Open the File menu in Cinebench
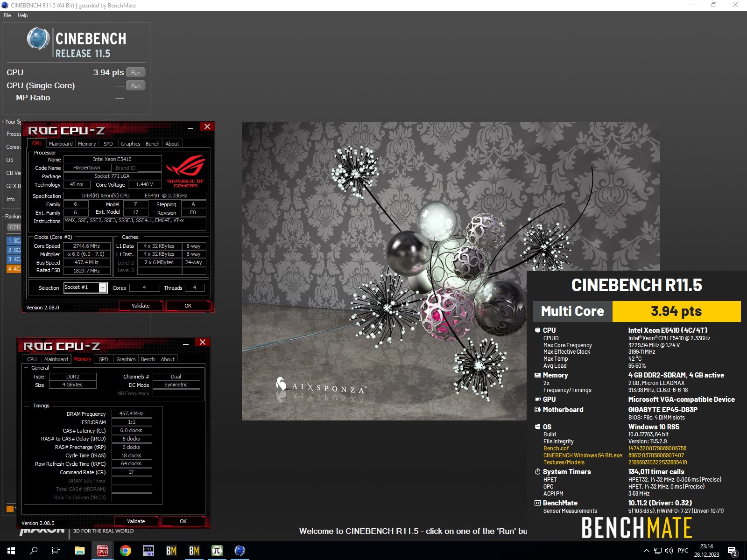The height and width of the screenshot is (560, 747). pyautogui.click(x=7, y=15)
